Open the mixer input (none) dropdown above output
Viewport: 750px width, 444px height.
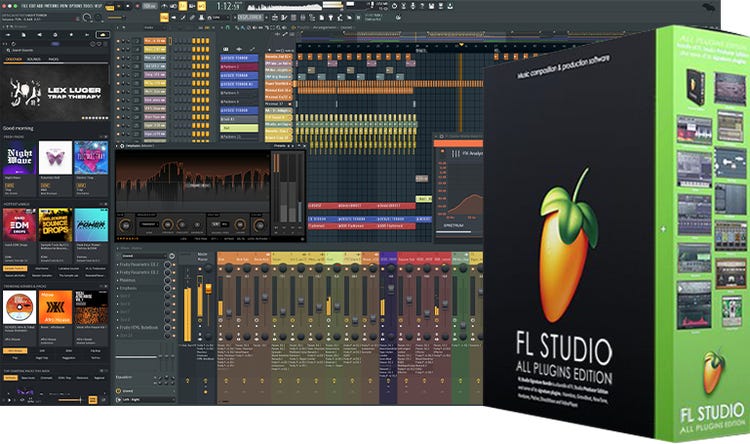pyautogui.click(x=146, y=391)
